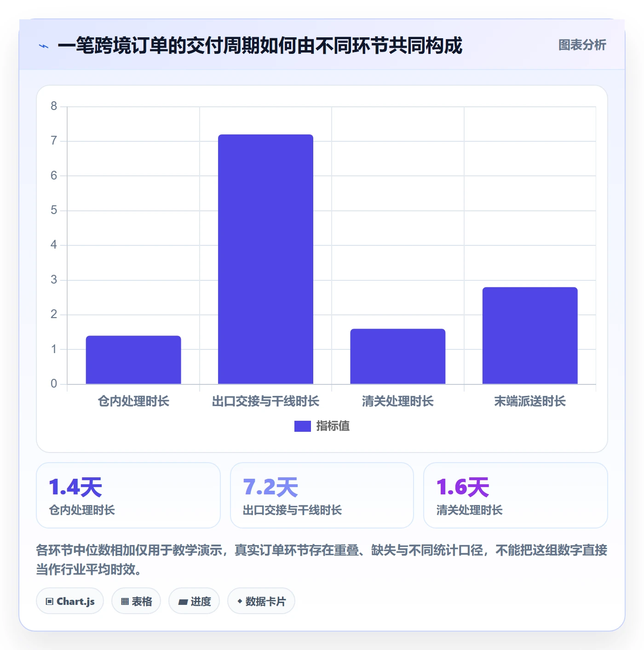The image size is (644, 650).
Task: Open the 7.2天 出口交接与干线时长 data card
Action: [322, 495]
